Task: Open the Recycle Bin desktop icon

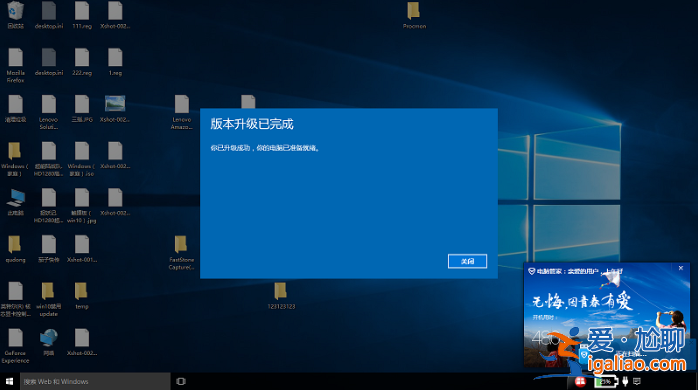Action: tap(16, 11)
